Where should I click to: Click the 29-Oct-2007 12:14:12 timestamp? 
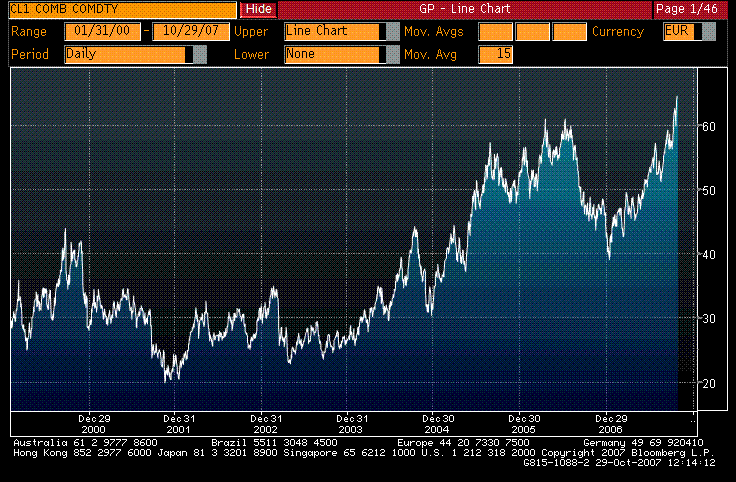click(x=656, y=463)
